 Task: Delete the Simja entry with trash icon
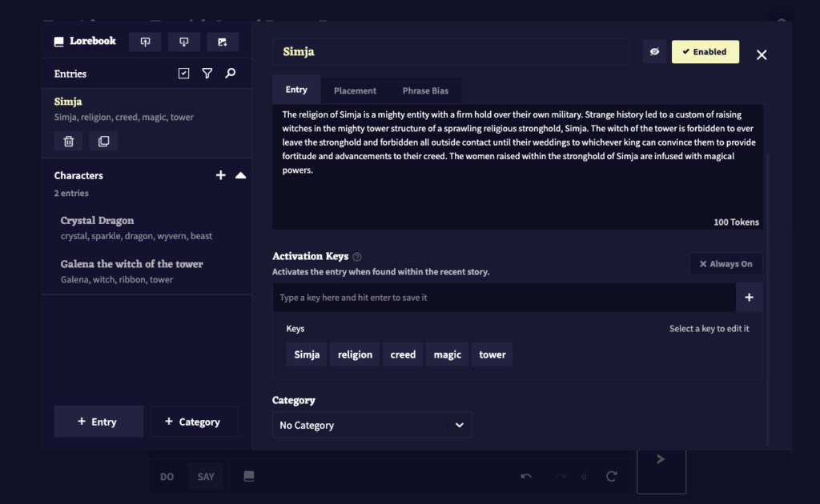68,142
